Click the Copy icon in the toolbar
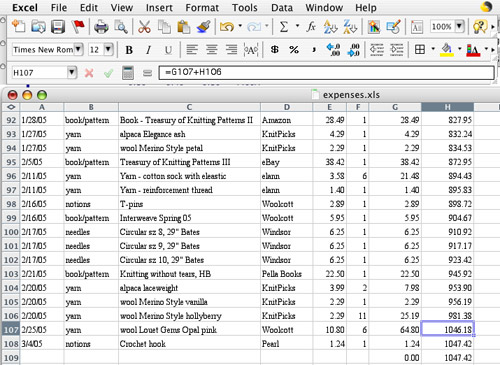 [x=164, y=27]
